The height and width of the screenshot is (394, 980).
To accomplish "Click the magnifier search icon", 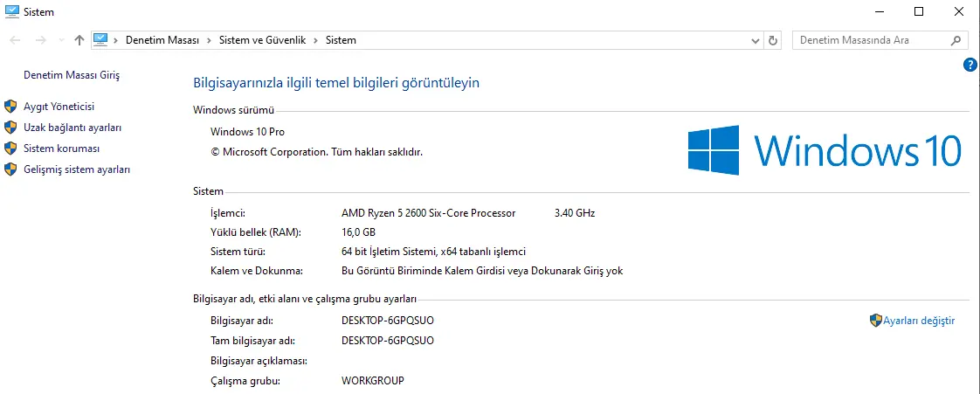I will point(956,40).
